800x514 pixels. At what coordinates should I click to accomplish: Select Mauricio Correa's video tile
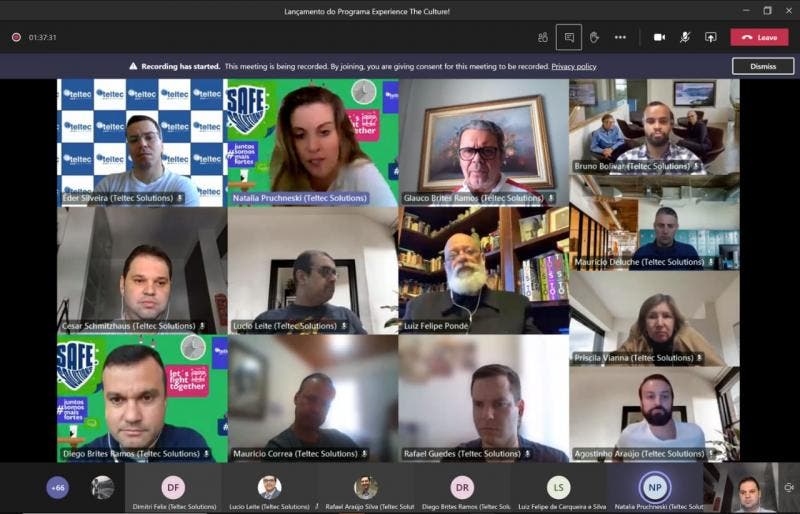(313, 398)
